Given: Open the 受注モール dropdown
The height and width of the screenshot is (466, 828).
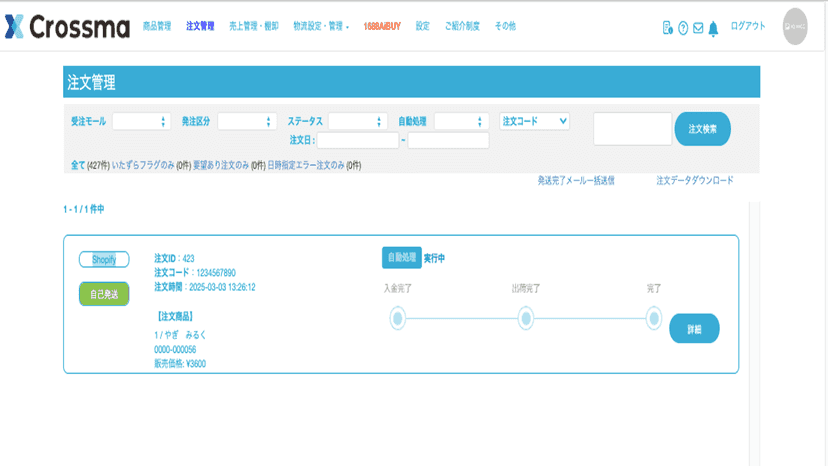Looking at the screenshot, I should [x=141, y=122].
